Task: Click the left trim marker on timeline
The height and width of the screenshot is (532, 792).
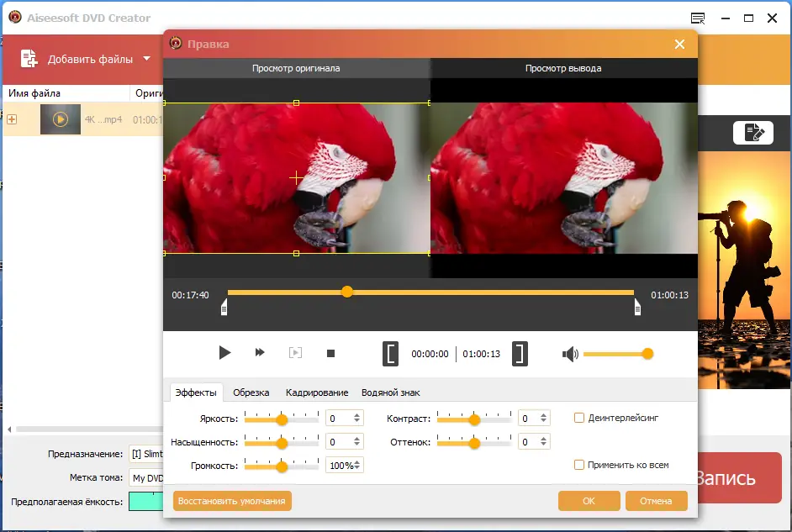Action: click(224, 307)
